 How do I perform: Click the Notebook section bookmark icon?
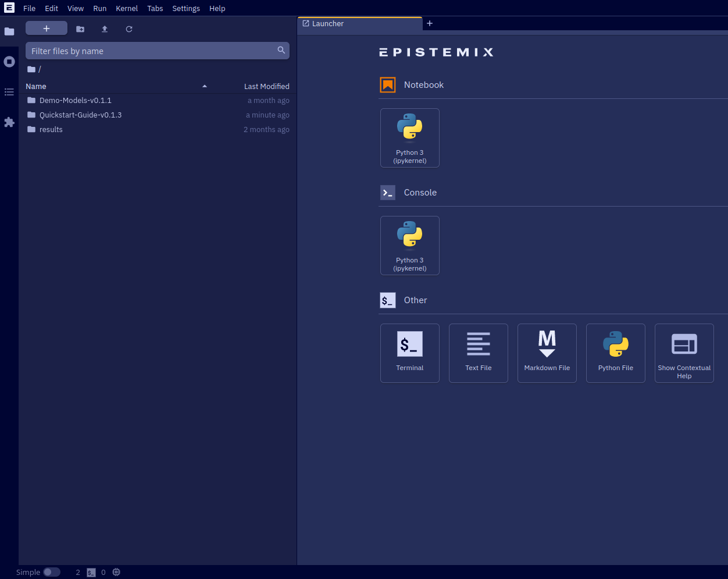pos(388,85)
